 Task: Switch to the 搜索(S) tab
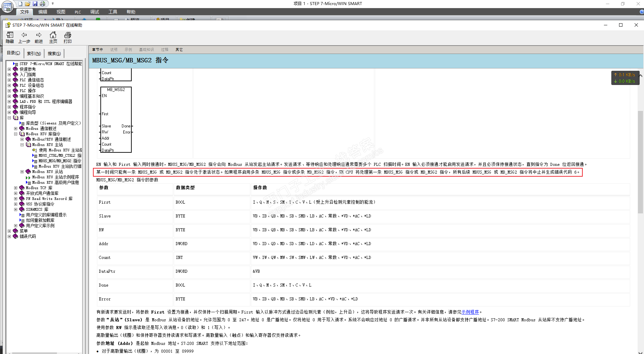click(54, 53)
